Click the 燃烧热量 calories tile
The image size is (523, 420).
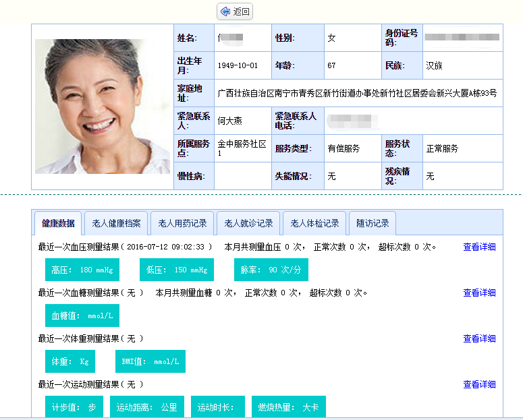[x=289, y=407]
